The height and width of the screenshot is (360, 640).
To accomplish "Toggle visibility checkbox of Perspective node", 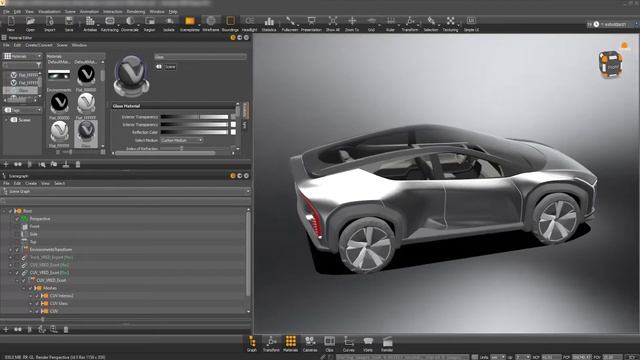I will (17, 219).
